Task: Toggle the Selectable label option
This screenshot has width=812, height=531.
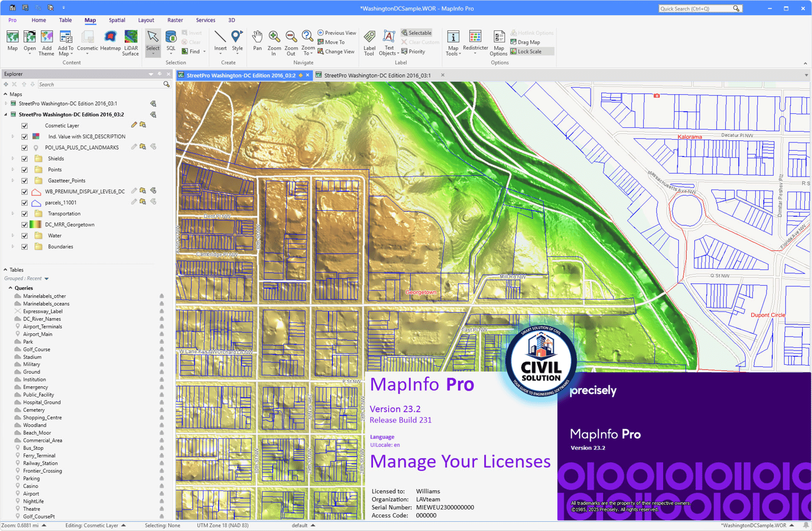Action: 416,33
